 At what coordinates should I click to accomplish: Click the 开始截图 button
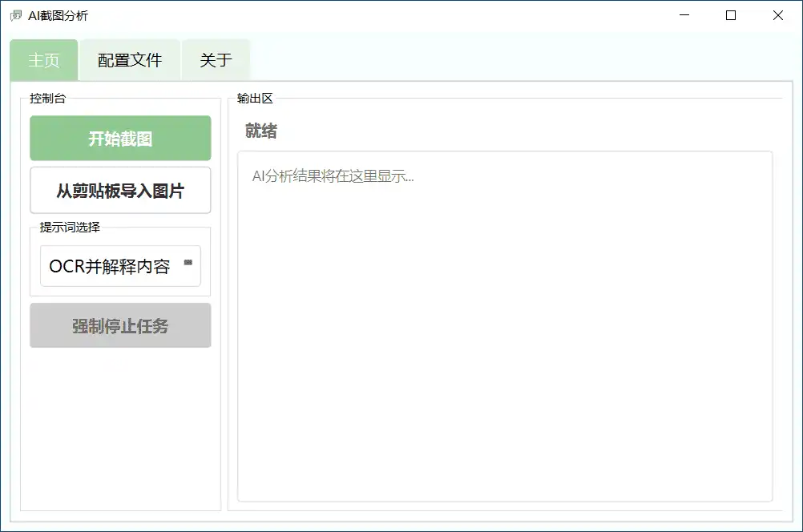click(x=120, y=139)
